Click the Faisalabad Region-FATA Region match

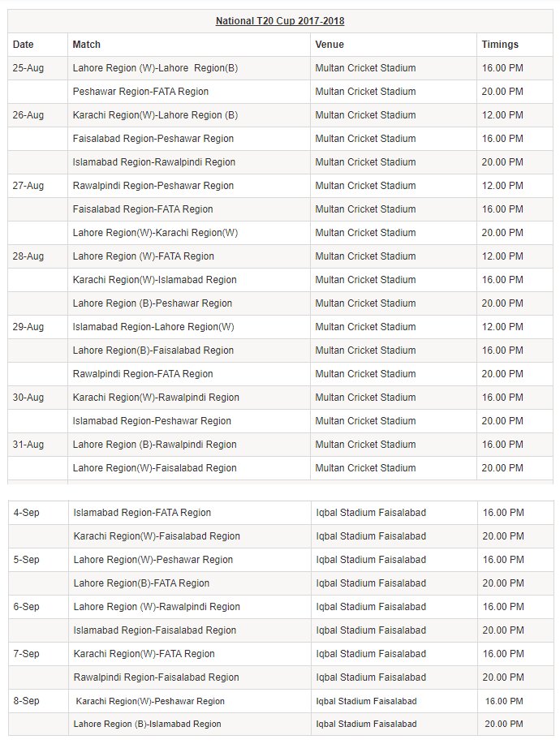pos(143,209)
